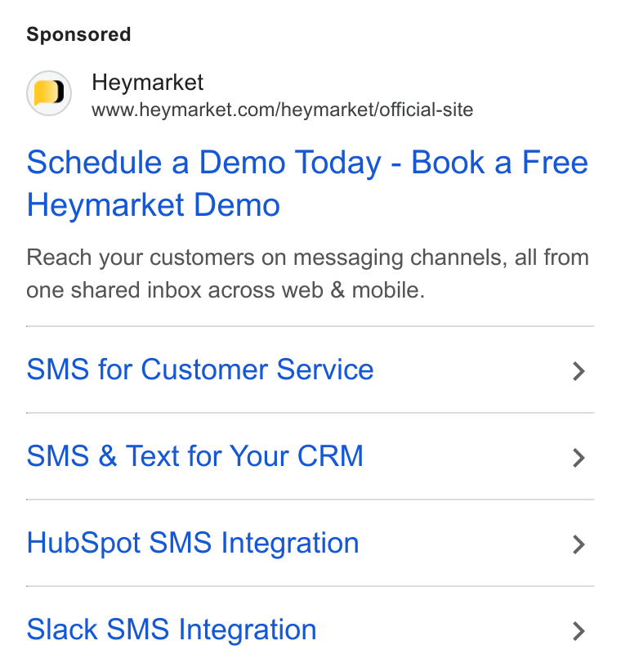Click the chevron next to SMS & Text for Your CRM
The image size is (621, 672).
[x=579, y=458]
